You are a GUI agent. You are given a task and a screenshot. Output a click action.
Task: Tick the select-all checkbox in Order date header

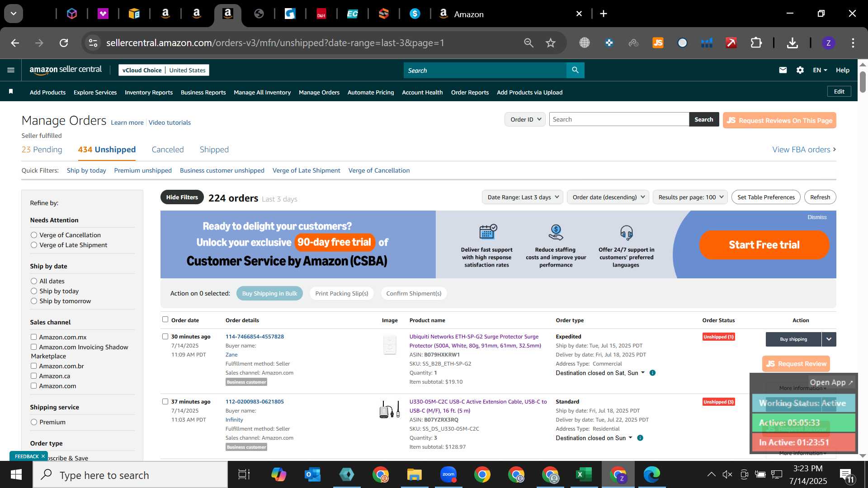click(165, 319)
